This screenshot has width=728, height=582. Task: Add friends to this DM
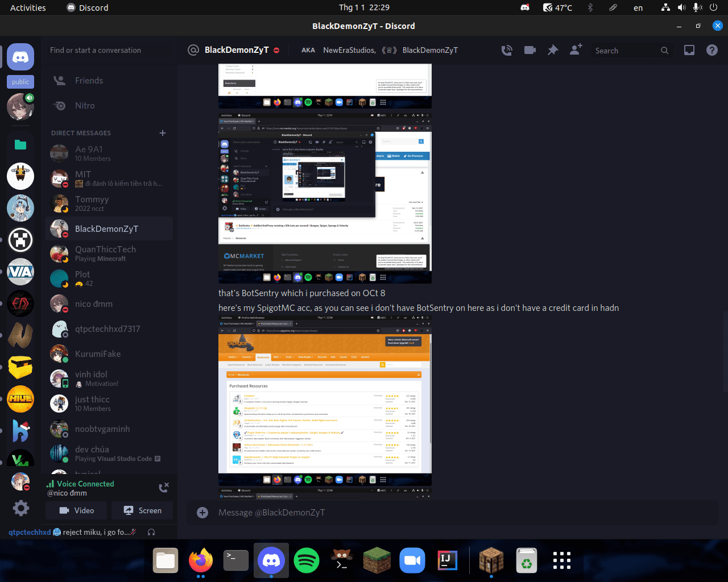pyautogui.click(x=576, y=50)
